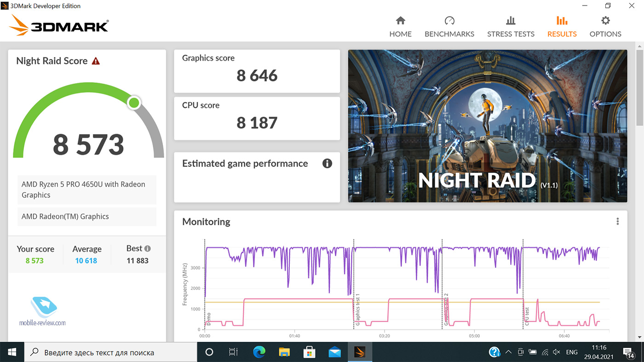Click the Estimated game performance info icon

327,164
